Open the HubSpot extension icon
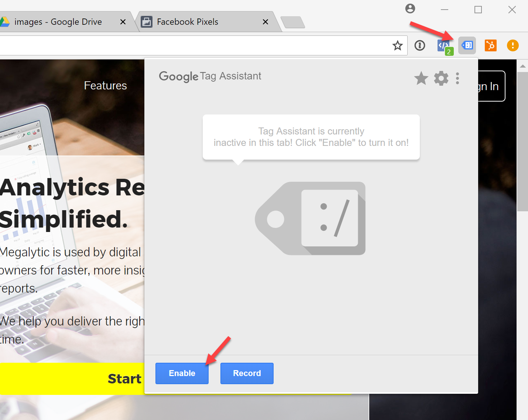The width and height of the screenshot is (528, 420). coord(490,45)
